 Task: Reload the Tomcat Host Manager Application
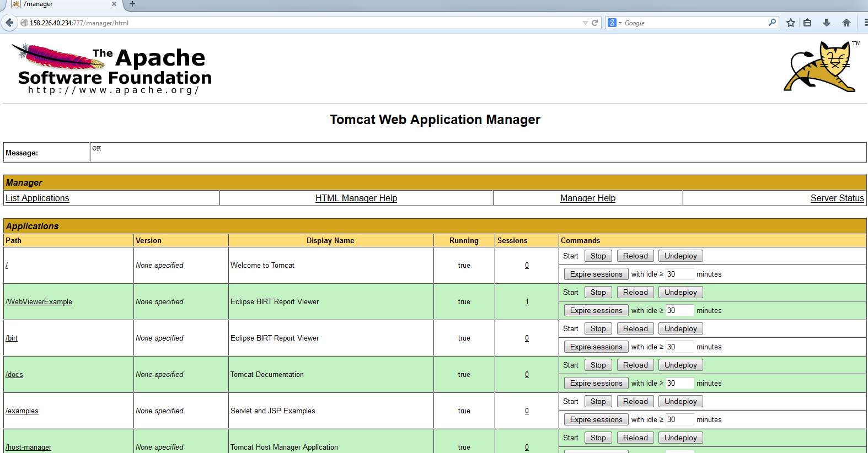point(636,438)
